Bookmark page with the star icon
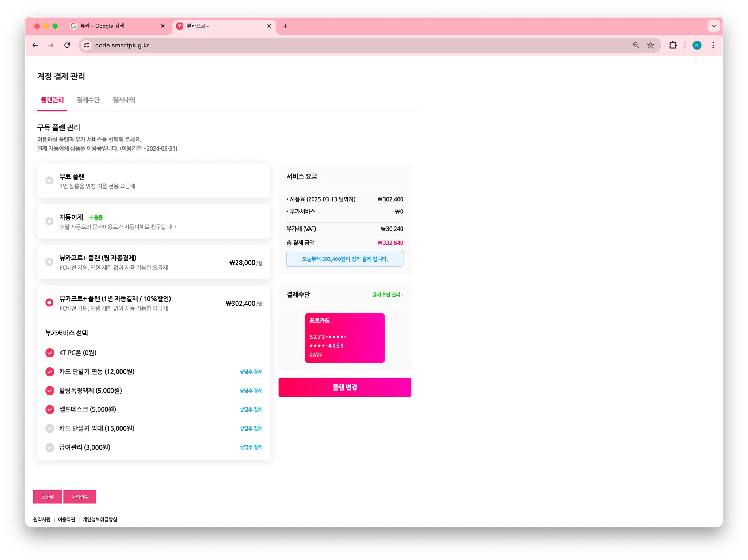 650,45
